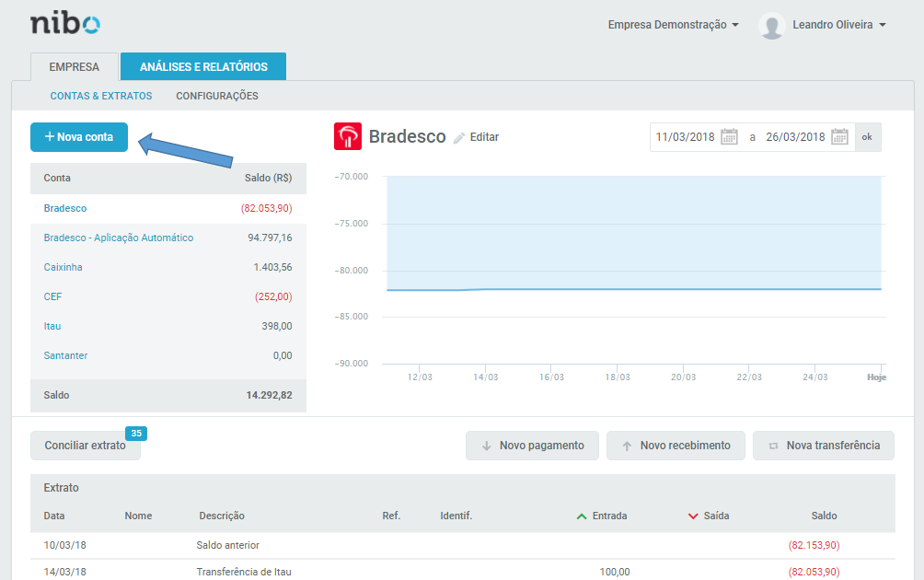
Task: Expand the Empresa Demonstração dropdown
Action: (674, 25)
